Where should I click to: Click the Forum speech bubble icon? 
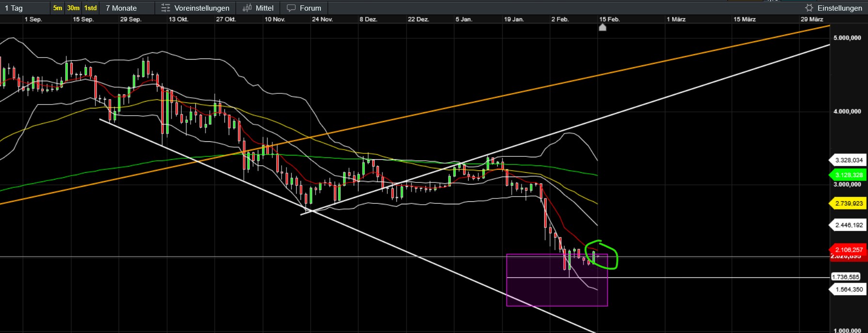pos(291,8)
